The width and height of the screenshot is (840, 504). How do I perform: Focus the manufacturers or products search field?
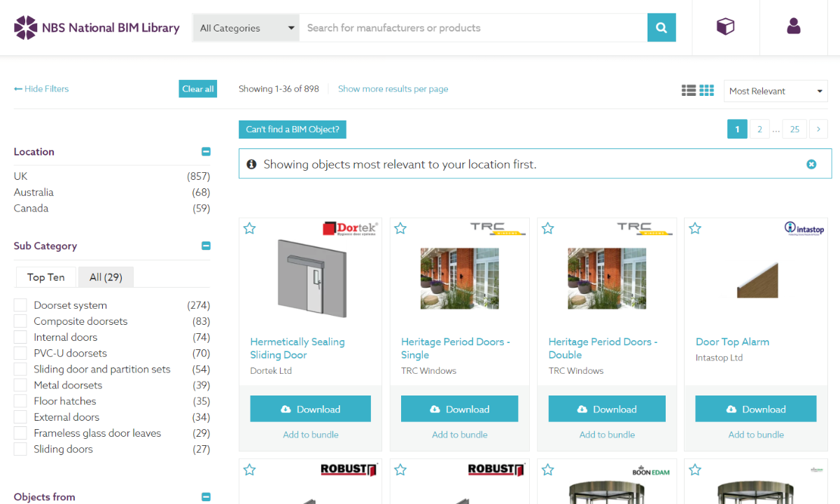(473, 28)
